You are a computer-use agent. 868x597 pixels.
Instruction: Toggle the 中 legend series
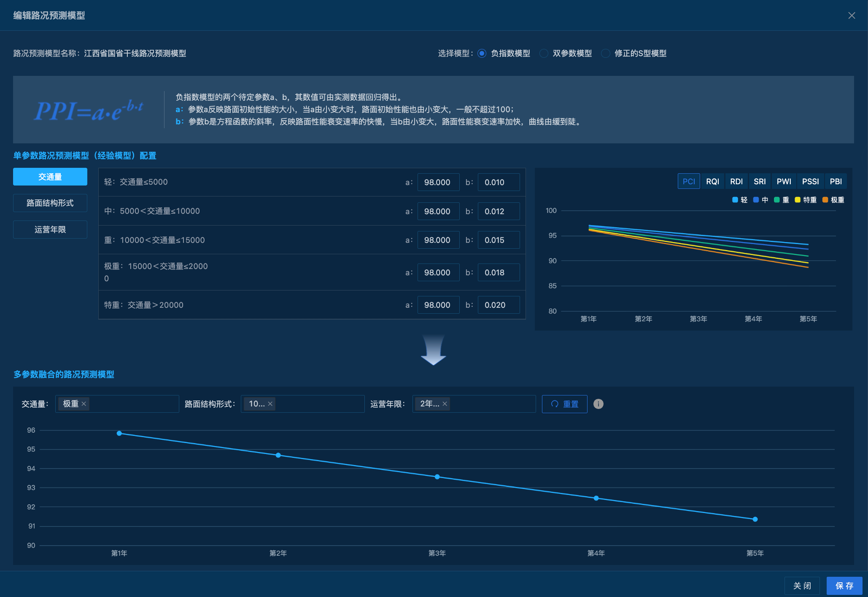click(x=761, y=200)
